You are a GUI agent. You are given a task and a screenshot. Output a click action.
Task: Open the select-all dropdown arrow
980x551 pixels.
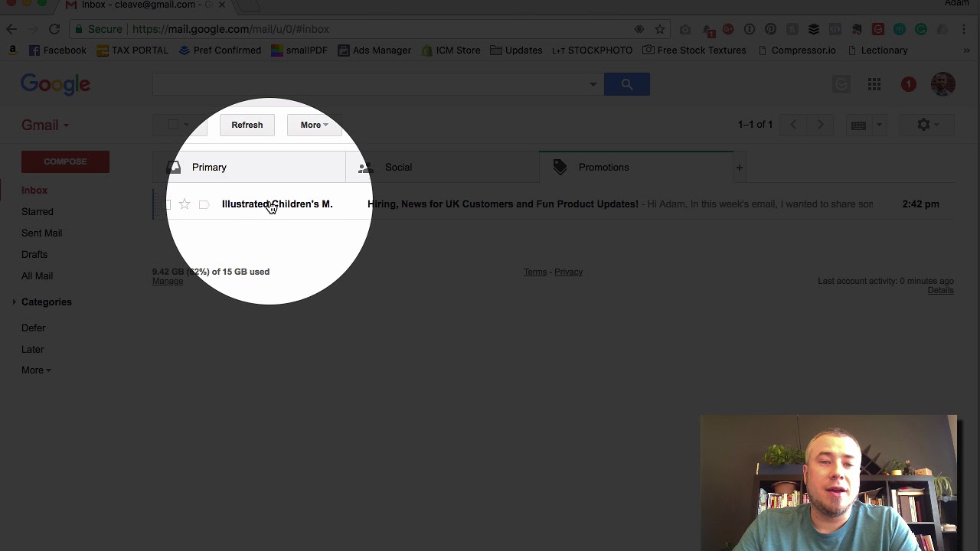[x=186, y=125]
